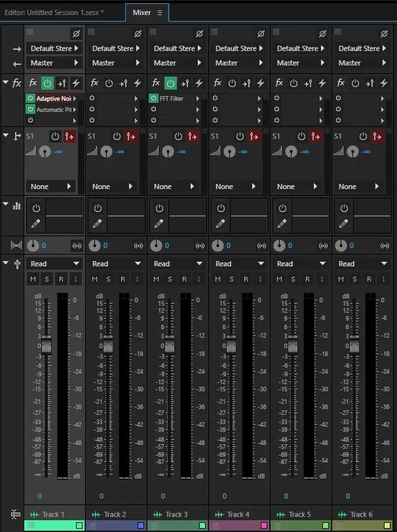Select Track 1 name label
397x532 pixels.
point(53,515)
